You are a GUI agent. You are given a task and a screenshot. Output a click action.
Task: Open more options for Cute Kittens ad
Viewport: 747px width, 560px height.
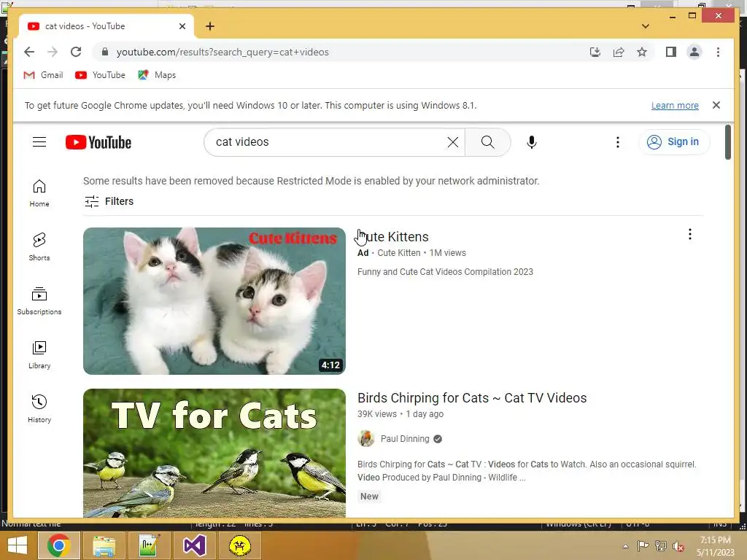[689, 234]
